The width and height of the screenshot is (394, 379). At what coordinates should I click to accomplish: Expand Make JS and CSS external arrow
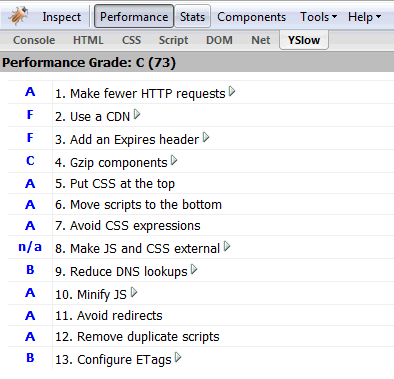[x=227, y=247]
